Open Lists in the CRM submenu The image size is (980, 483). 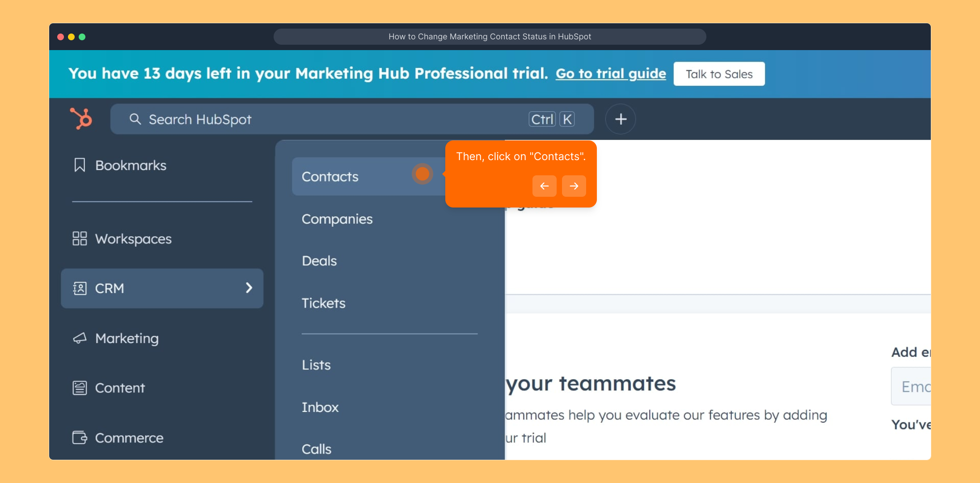316,365
